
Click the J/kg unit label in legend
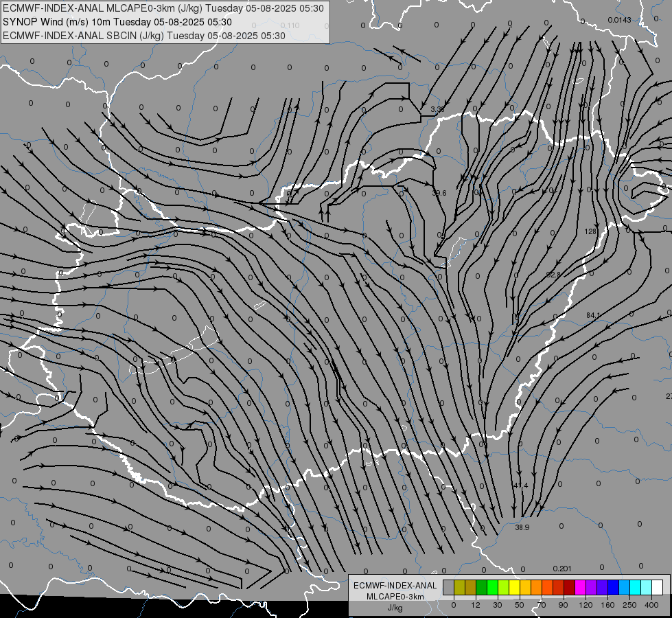pyautogui.click(x=395, y=608)
